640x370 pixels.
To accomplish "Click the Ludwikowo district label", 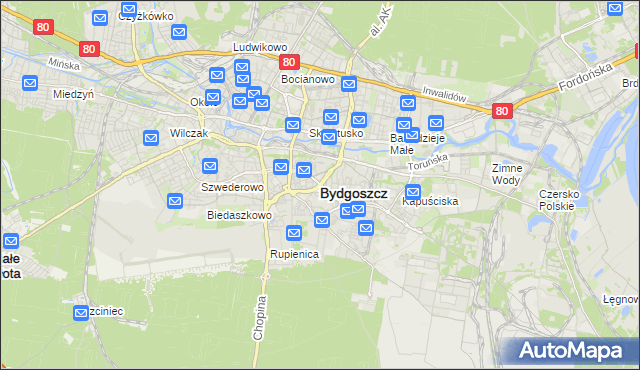I will (x=260, y=47).
